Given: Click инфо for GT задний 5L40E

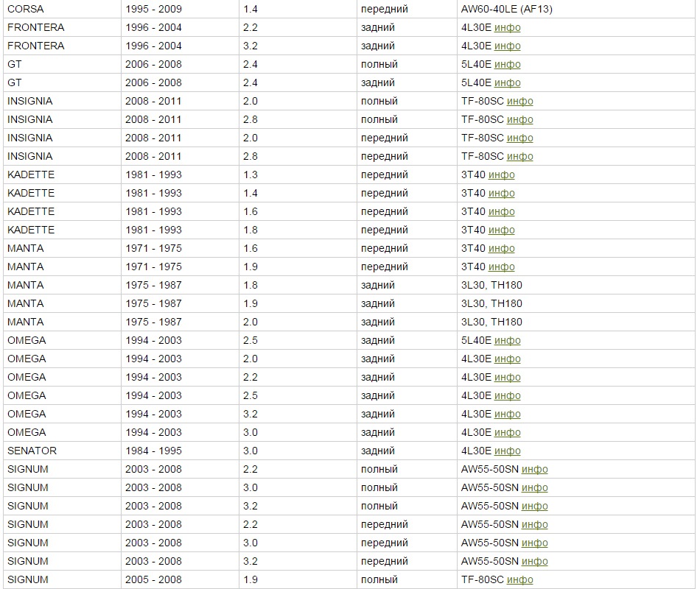Looking at the screenshot, I should pyautogui.click(x=507, y=83).
